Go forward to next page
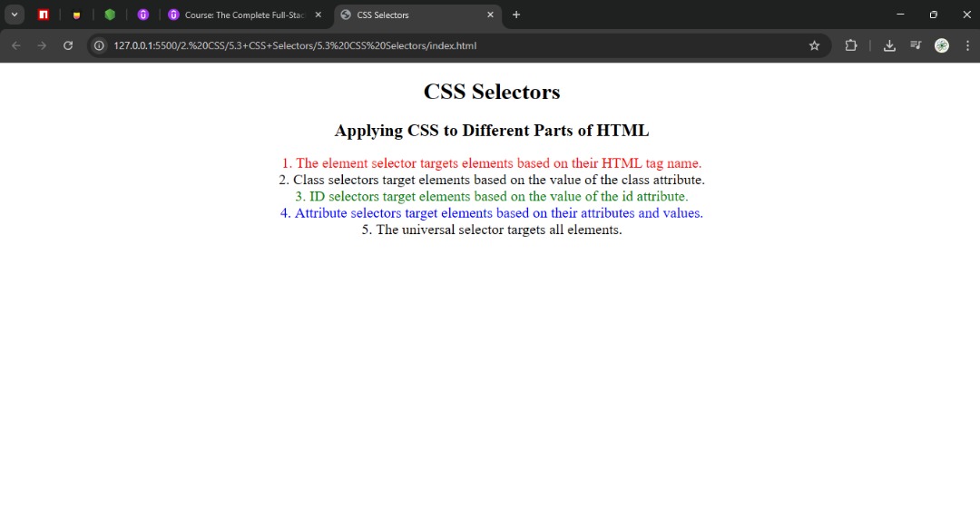This screenshot has width=980, height=520. [x=42, y=45]
